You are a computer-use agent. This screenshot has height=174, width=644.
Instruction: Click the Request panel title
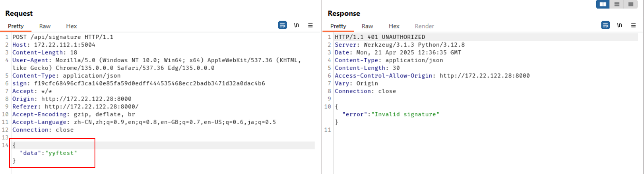pyautogui.click(x=19, y=14)
